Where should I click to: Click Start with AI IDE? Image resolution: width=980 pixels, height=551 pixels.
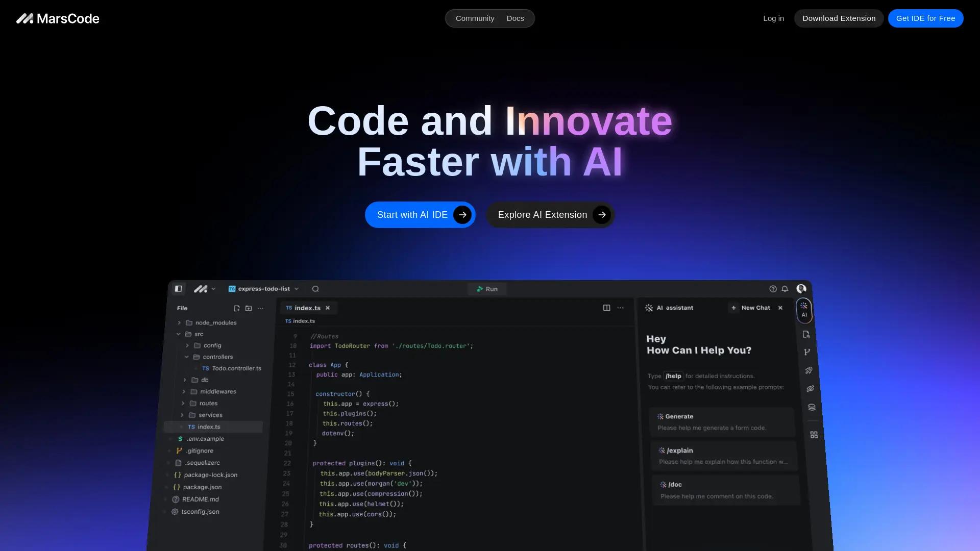click(x=420, y=214)
